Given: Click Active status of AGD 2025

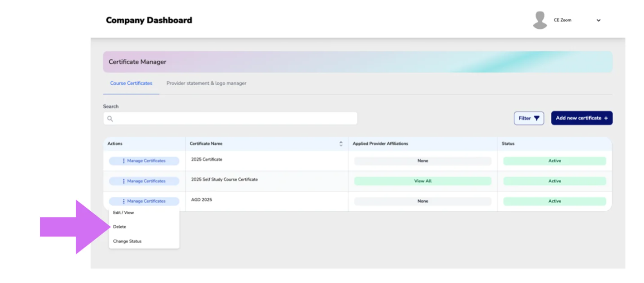Looking at the screenshot, I should coord(555,201).
